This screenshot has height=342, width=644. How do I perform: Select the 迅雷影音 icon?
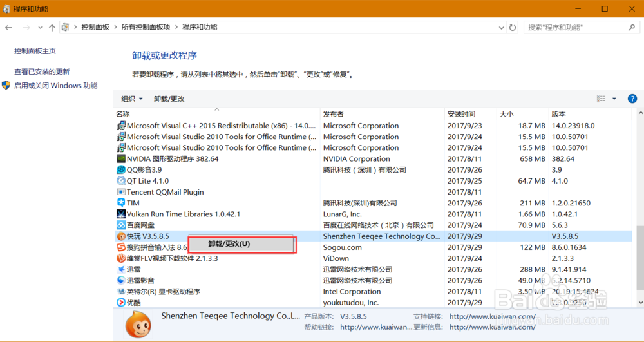[x=121, y=281]
